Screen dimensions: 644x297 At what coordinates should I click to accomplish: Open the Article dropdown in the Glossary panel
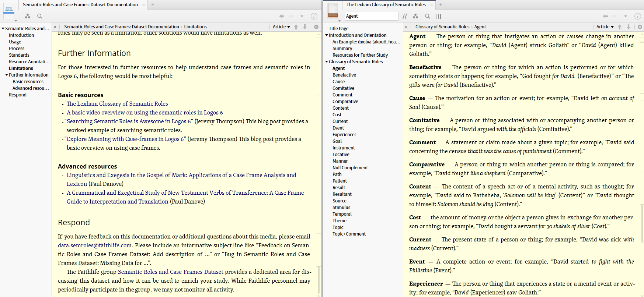(x=605, y=27)
